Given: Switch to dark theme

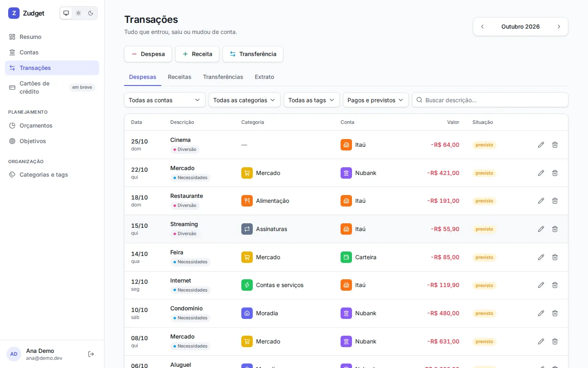Looking at the screenshot, I should pos(91,13).
